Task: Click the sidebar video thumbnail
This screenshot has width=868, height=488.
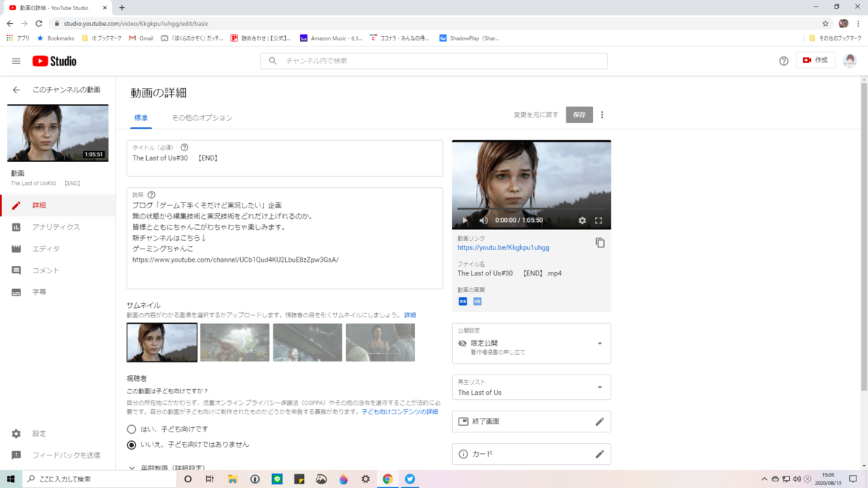Action: coord(58,133)
